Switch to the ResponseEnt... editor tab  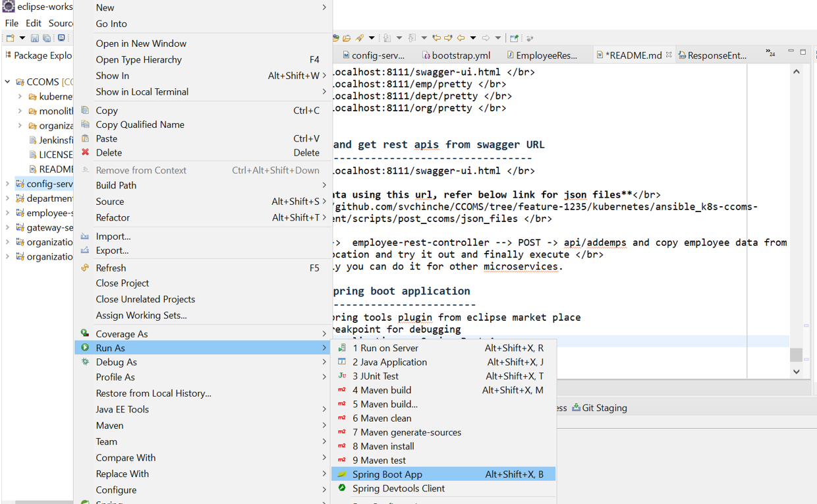pyautogui.click(x=713, y=55)
